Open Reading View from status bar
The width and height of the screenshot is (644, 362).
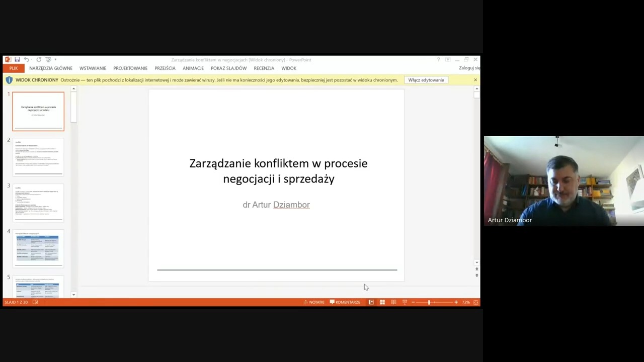tap(393, 302)
